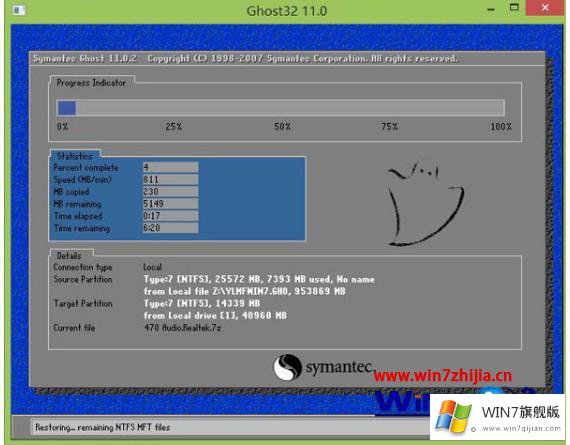Viewport: 570px width, 445px height.
Task: Click the Current file label
Action: (74, 328)
